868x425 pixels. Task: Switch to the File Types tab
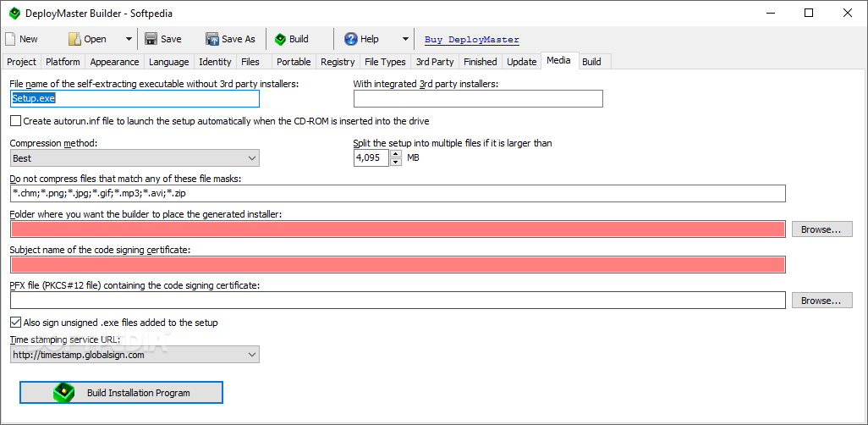point(385,62)
